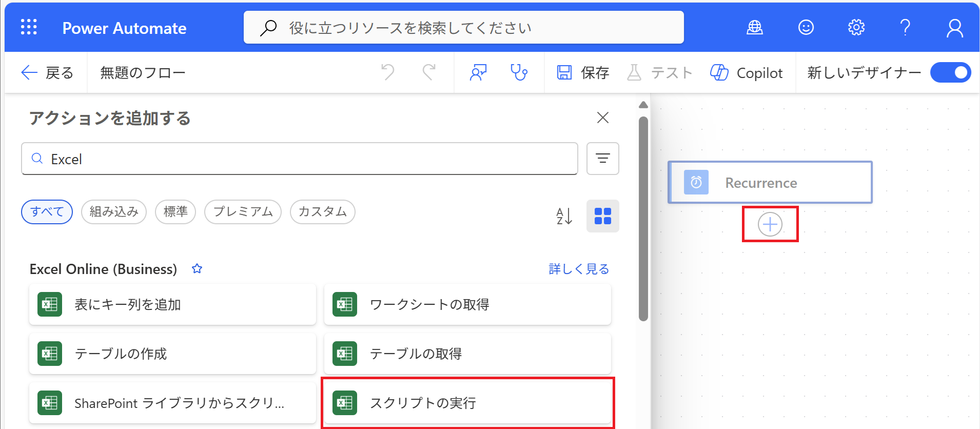Click the feedback smiley icon
The image size is (980, 429).
806,27
